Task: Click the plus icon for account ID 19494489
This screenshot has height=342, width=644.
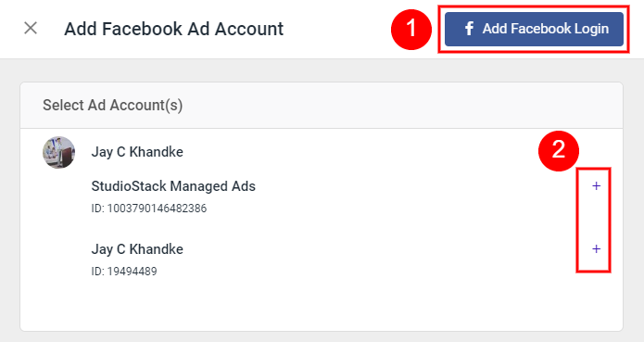Action: point(596,248)
